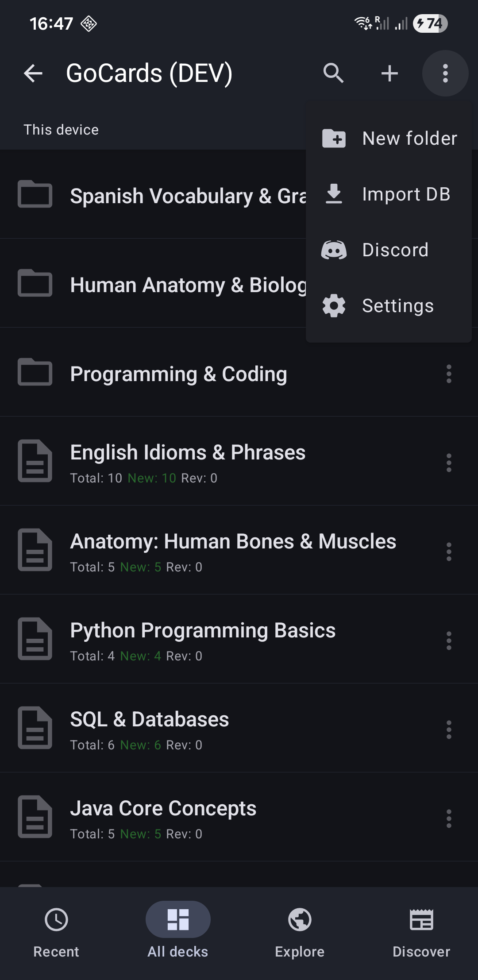The width and height of the screenshot is (478, 980).
Task: Open options for SQL & Databases deck
Action: 449,729
